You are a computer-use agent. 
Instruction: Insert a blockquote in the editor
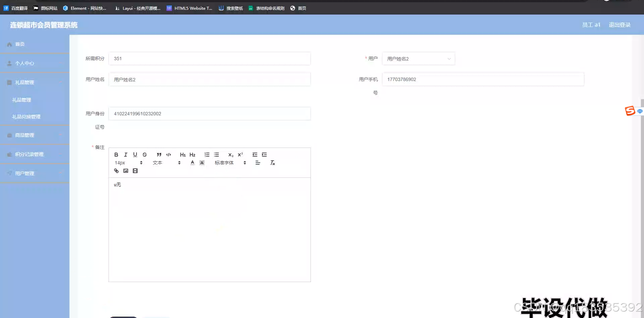[159, 155]
